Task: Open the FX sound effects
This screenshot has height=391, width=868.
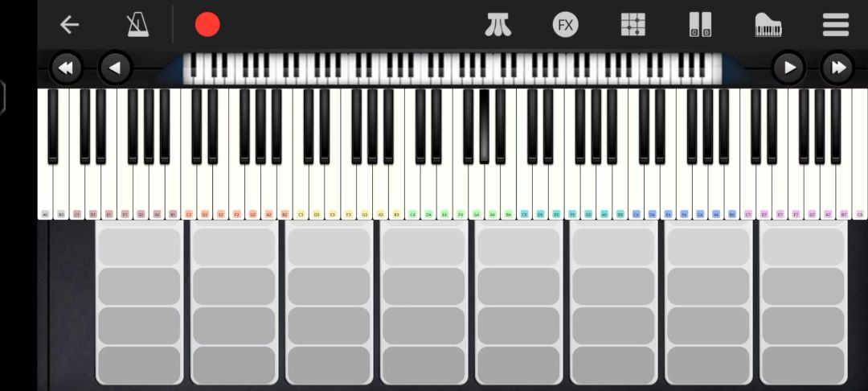Action: pos(565,25)
